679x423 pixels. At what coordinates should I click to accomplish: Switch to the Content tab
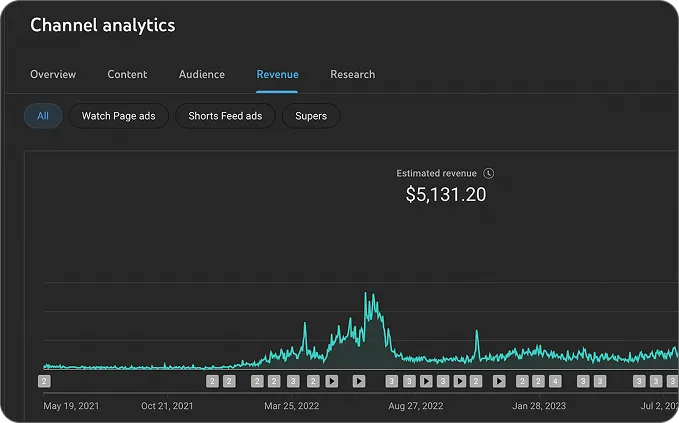pos(127,74)
